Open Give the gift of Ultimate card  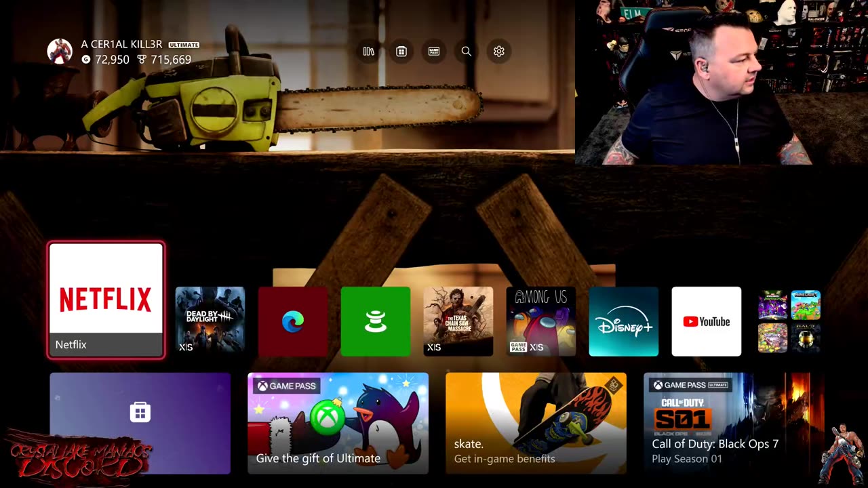click(x=338, y=424)
